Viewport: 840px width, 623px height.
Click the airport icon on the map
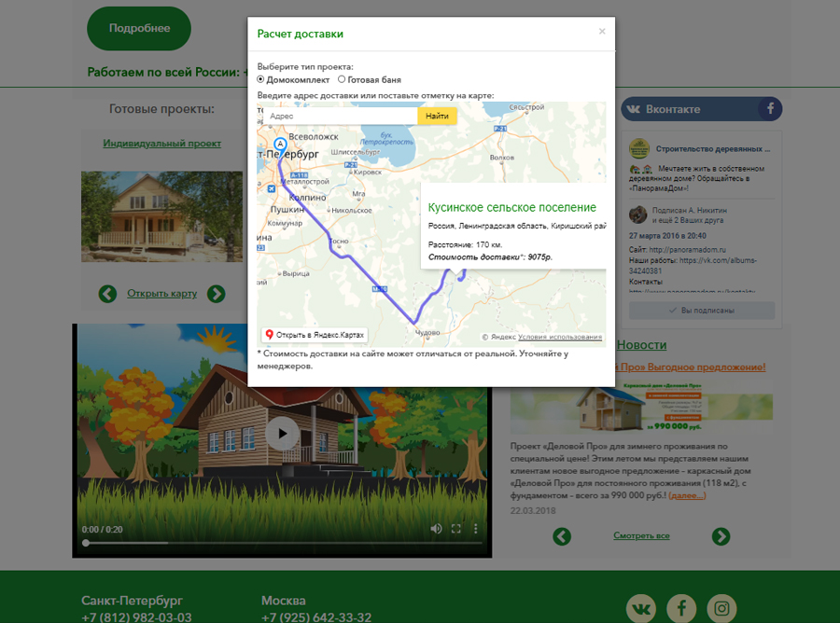coord(272,188)
